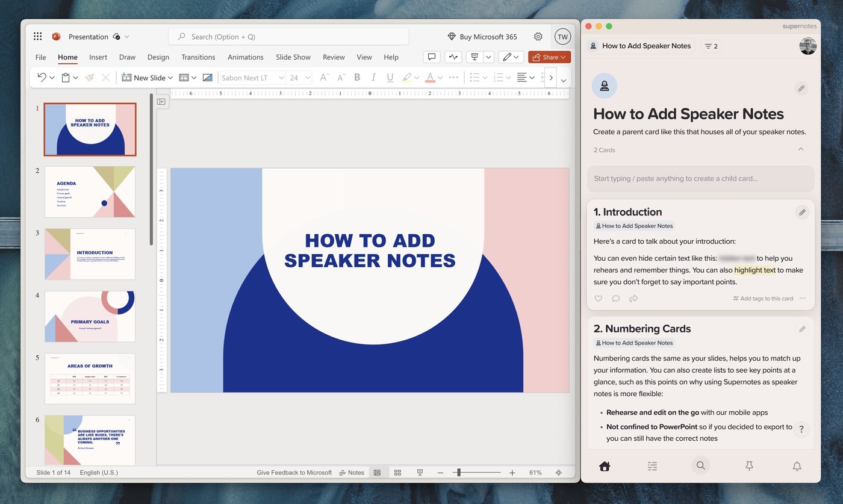Click Add tags to this card
This screenshot has height=504, width=843.
click(763, 298)
